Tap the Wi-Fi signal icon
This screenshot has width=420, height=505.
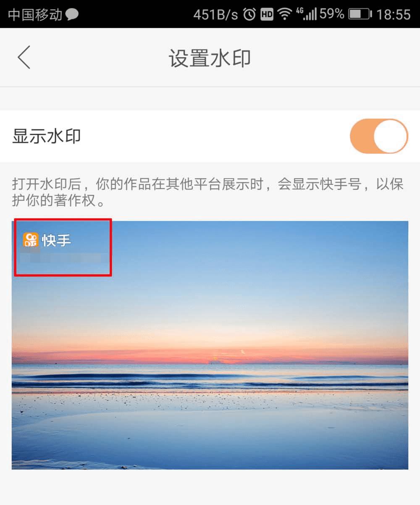click(285, 15)
